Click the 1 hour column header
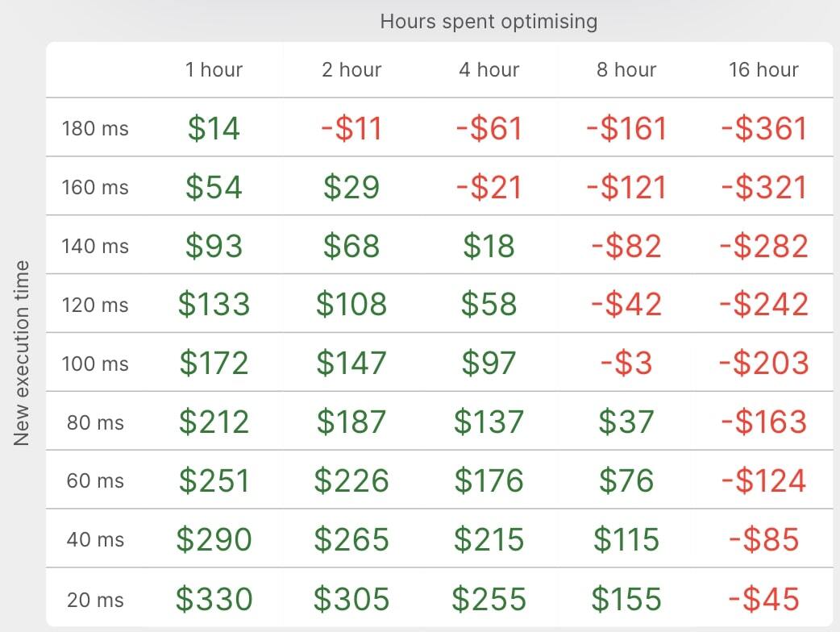840x632 pixels. point(214,69)
